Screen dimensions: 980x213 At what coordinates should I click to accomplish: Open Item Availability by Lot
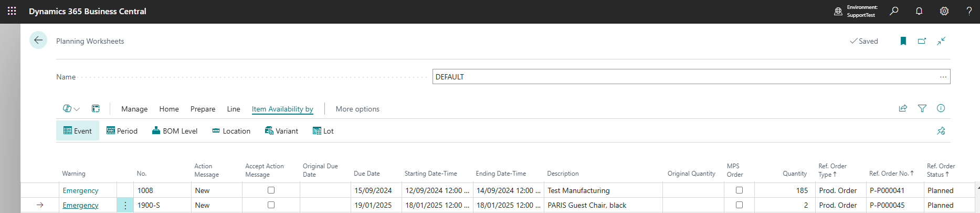click(x=323, y=131)
